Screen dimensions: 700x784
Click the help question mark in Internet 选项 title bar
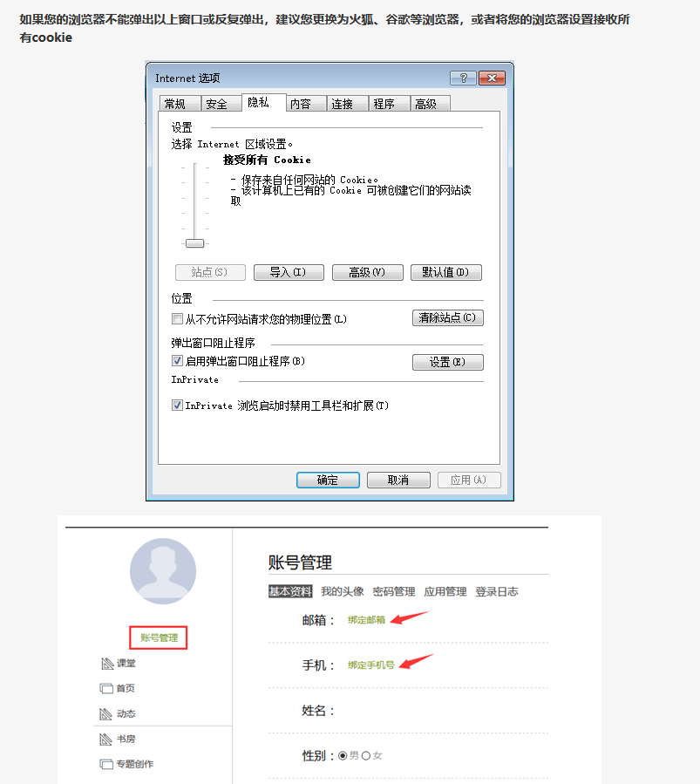pyautogui.click(x=462, y=78)
